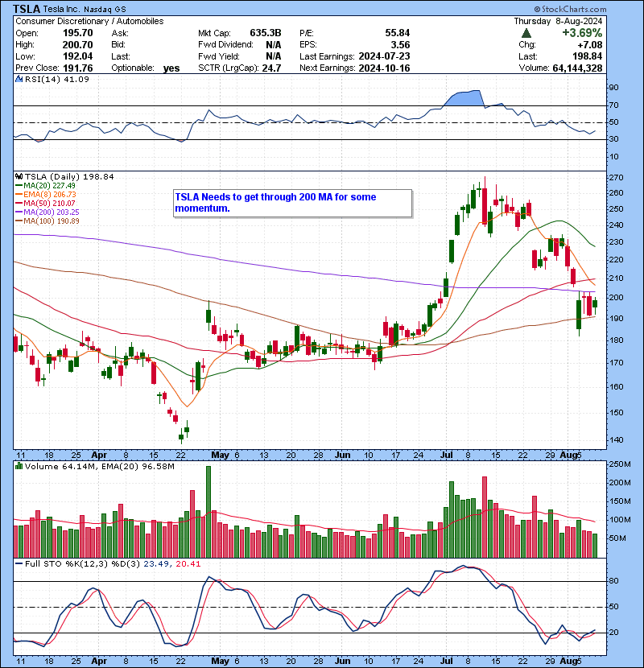Click the volume bars icon beside Volume label

19,466
